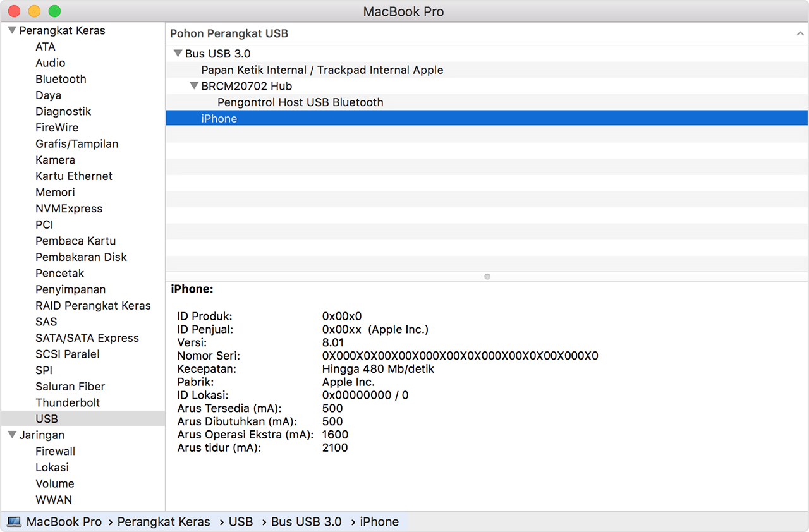The image size is (809, 532).
Task: Click Perangkat Keras in the path bar
Action: 164,522
